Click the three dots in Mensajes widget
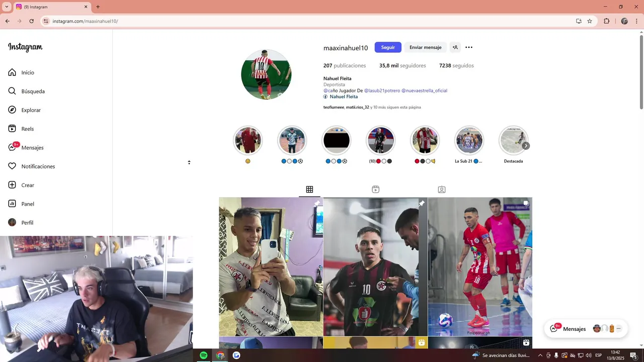 pos(618,329)
